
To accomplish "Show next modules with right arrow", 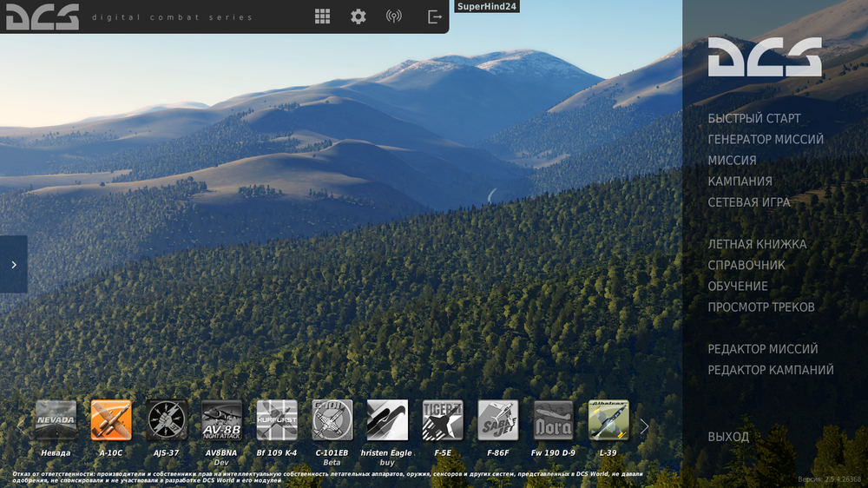I will 644,426.
